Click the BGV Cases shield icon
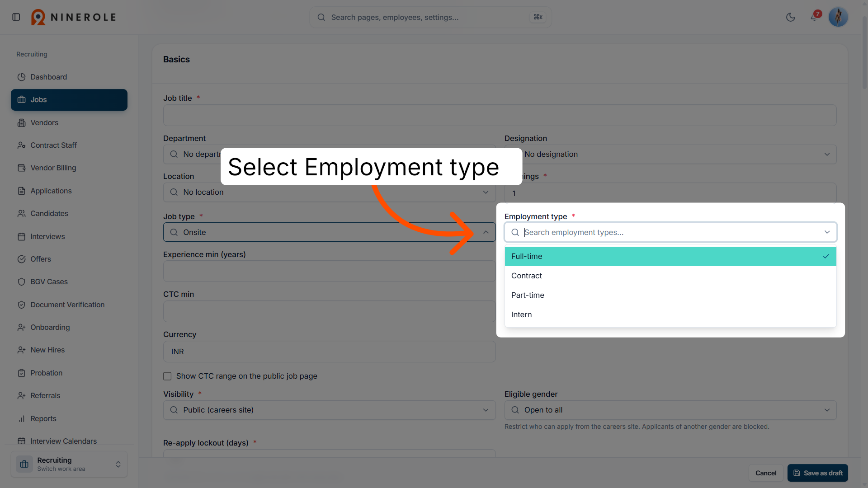 [21, 282]
